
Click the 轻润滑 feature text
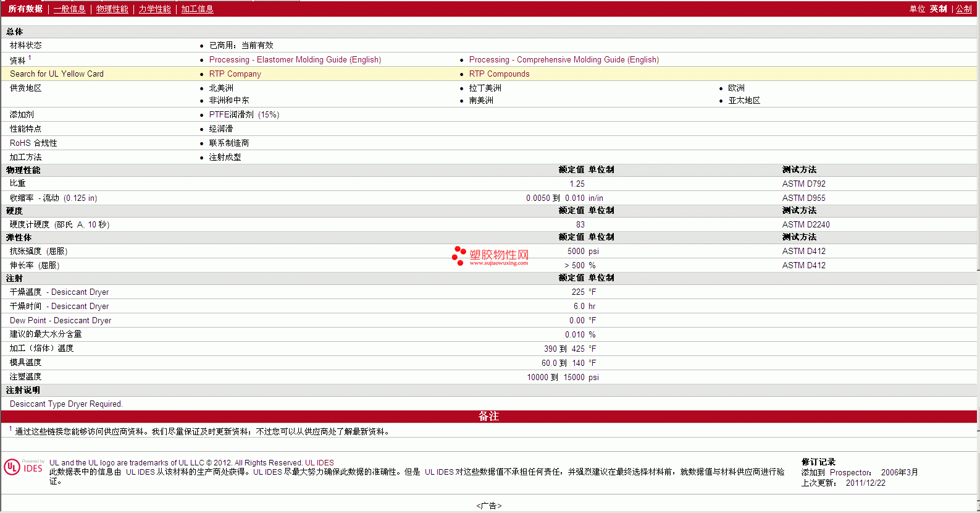click(x=221, y=129)
